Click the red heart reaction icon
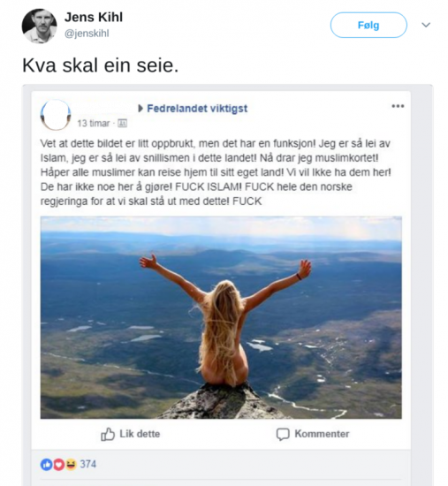448x486 pixels. pos(58,464)
